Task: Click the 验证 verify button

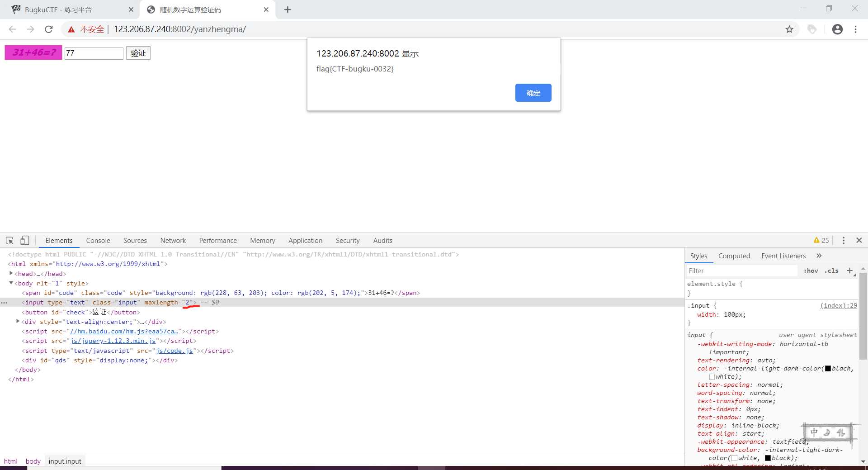Action: (138, 53)
